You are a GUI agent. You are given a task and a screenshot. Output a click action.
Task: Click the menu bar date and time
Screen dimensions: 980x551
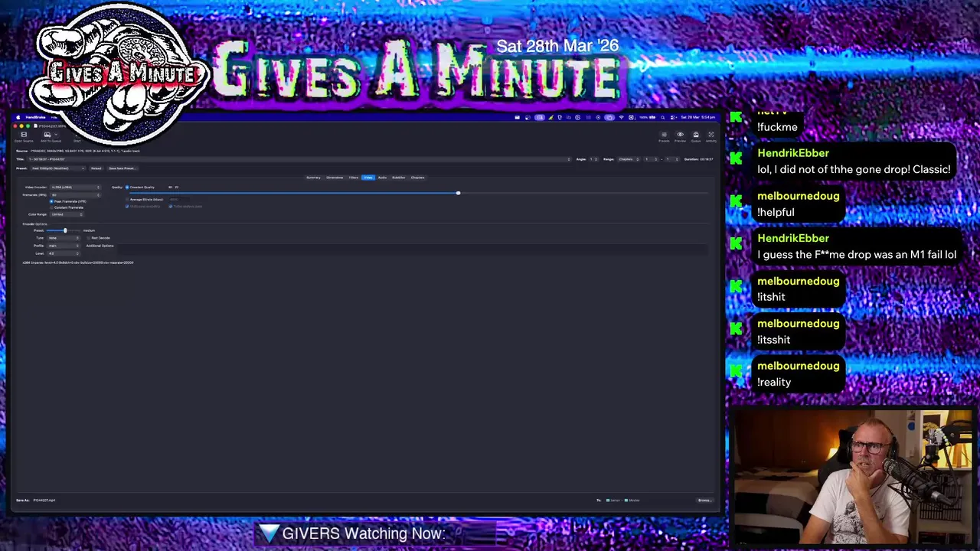point(698,117)
